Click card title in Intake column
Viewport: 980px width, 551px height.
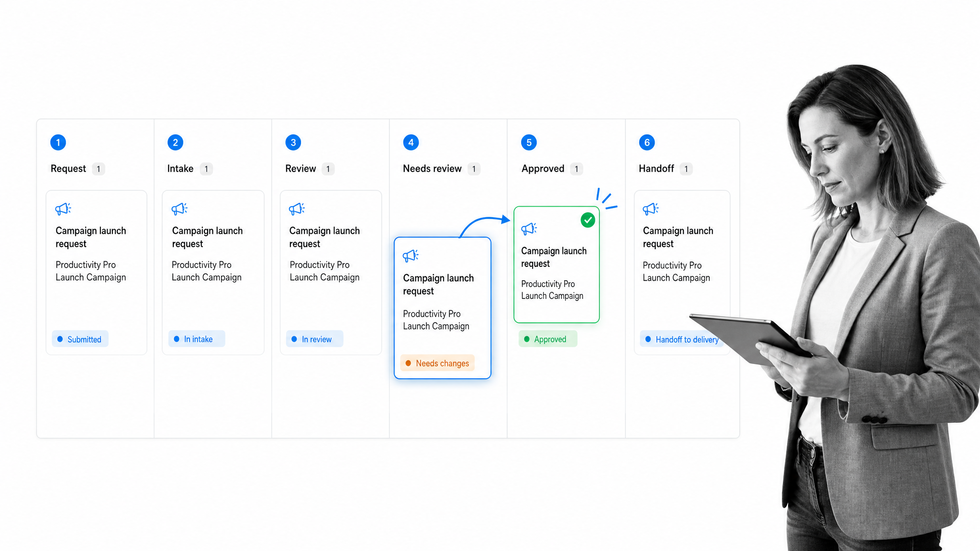click(x=207, y=237)
